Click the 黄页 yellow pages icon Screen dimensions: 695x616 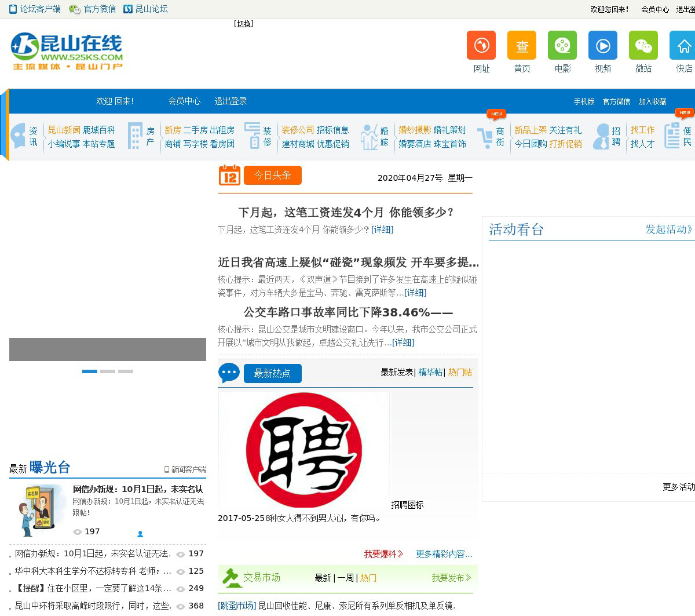pyautogui.click(x=522, y=45)
